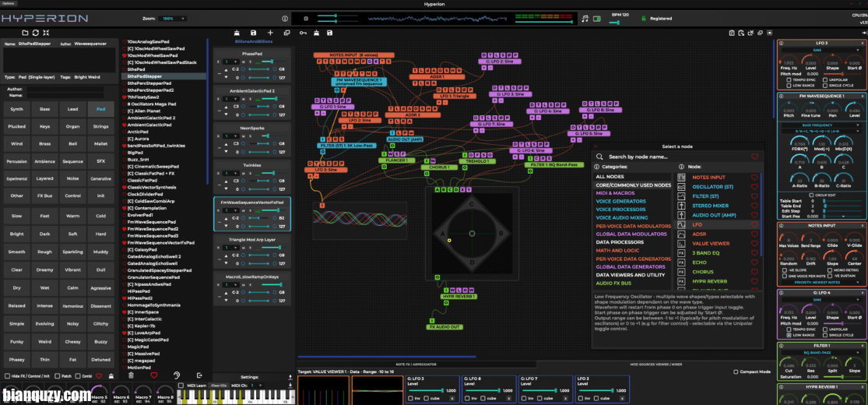Viewport: 868px width, 405px height.
Task: Click the ear audition icon
Action: click(177, 375)
